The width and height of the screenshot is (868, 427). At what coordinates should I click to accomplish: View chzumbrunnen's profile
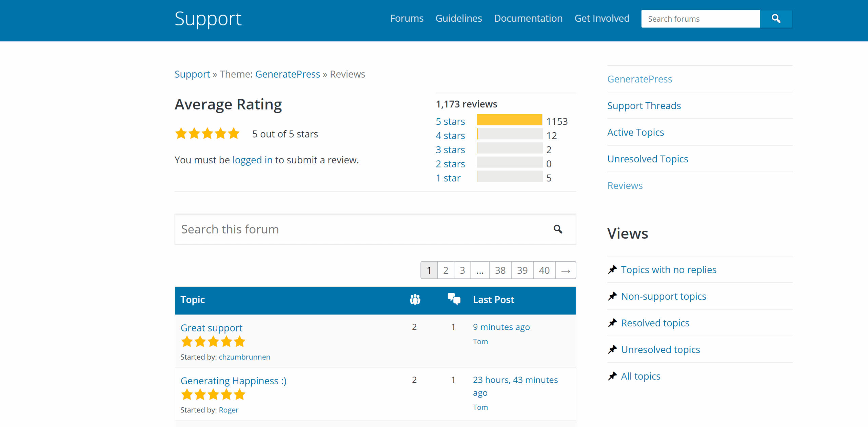(244, 357)
